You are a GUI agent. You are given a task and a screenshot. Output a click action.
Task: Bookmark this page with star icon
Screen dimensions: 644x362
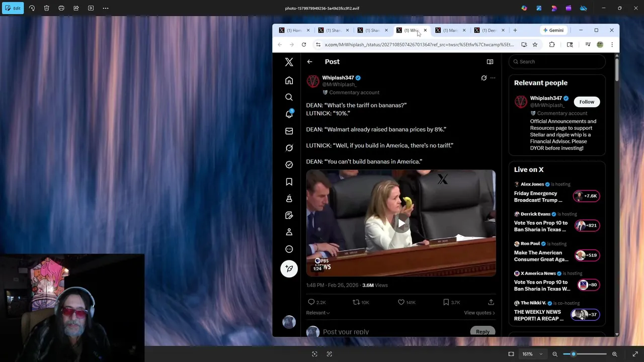click(x=535, y=44)
